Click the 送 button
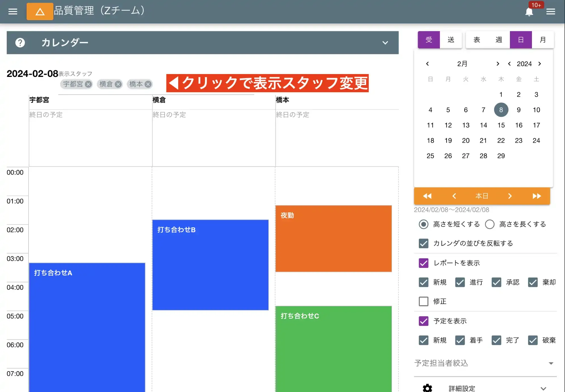Screen dimensions: 565x392 click(451, 40)
